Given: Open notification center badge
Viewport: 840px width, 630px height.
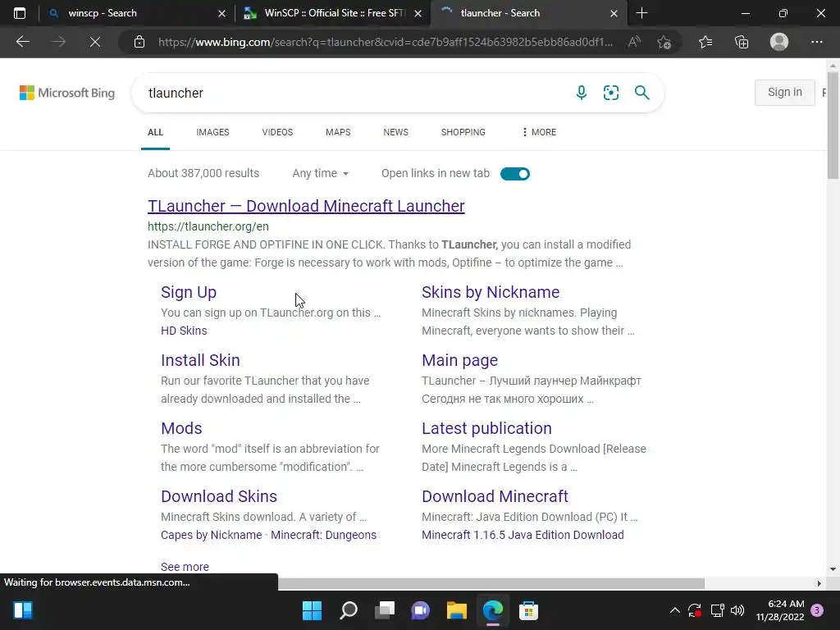Looking at the screenshot, I should pos(817,610).
